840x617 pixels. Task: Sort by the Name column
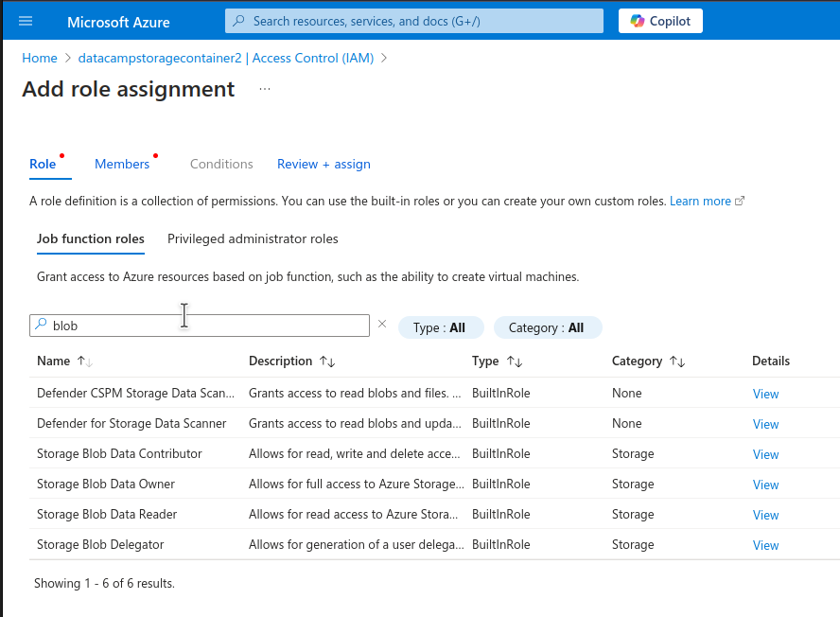pyautogui.click(x=64, y=361)
